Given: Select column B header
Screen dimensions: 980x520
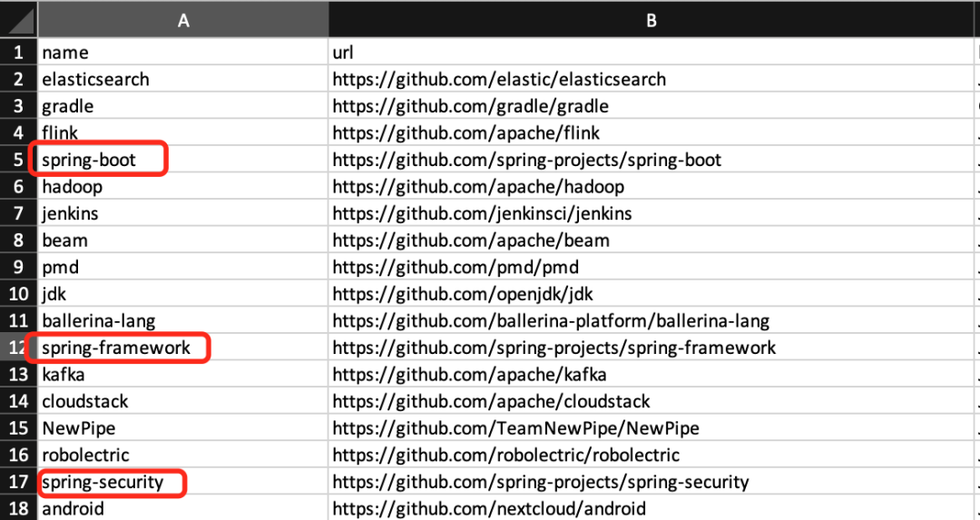Looking at the screenshot, I should click(651, 20).
